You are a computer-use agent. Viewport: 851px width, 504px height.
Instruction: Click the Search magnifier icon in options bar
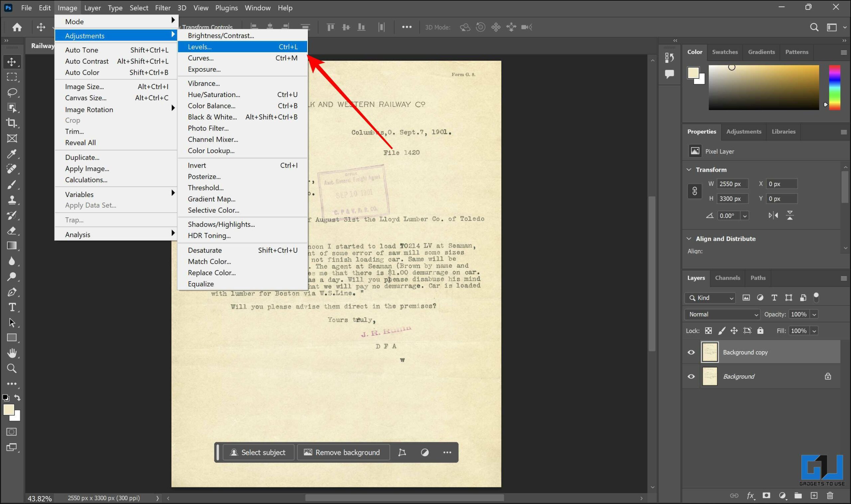tap(814, 27)
